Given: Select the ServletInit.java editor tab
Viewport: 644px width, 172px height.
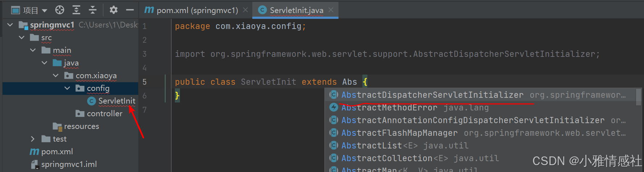Looking at the screenshot, I should 296,11.
